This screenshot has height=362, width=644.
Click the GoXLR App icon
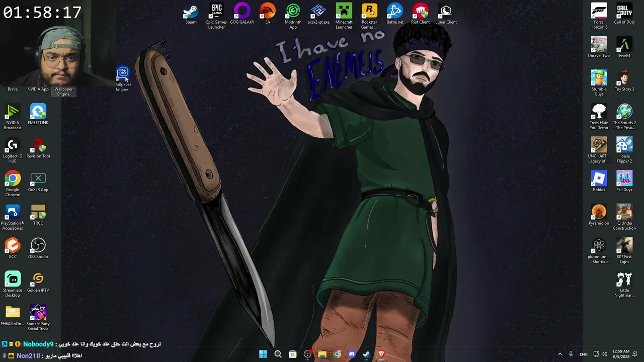coord(38,182)
